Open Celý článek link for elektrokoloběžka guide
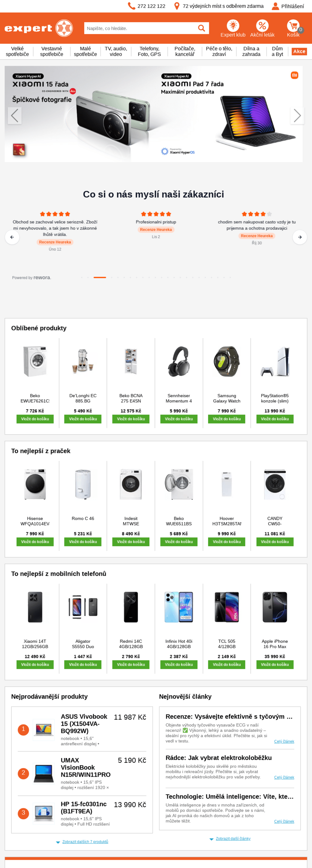The height and width of the screenshot is (868, 312). 284,777
